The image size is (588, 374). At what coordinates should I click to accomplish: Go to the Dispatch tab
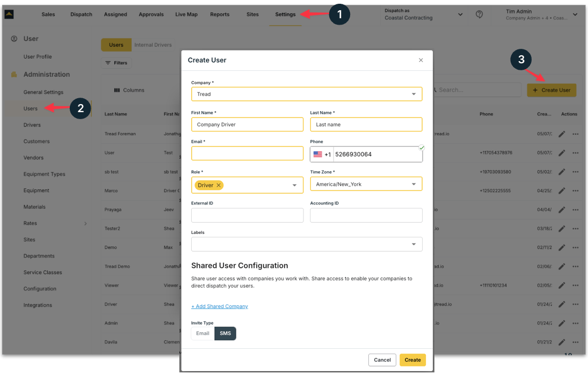pyautogui.click(x=81, y=14)
